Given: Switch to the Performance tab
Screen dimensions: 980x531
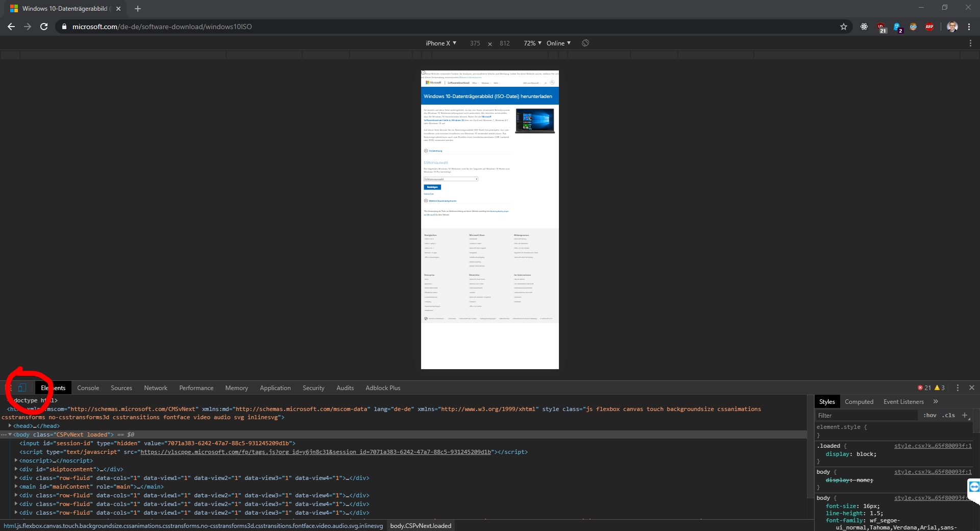Looking at the screenshot, I should tap(197, 388).
